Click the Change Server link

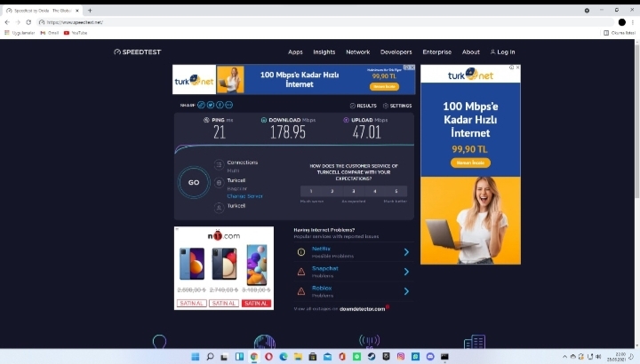[x=245, y=196]
